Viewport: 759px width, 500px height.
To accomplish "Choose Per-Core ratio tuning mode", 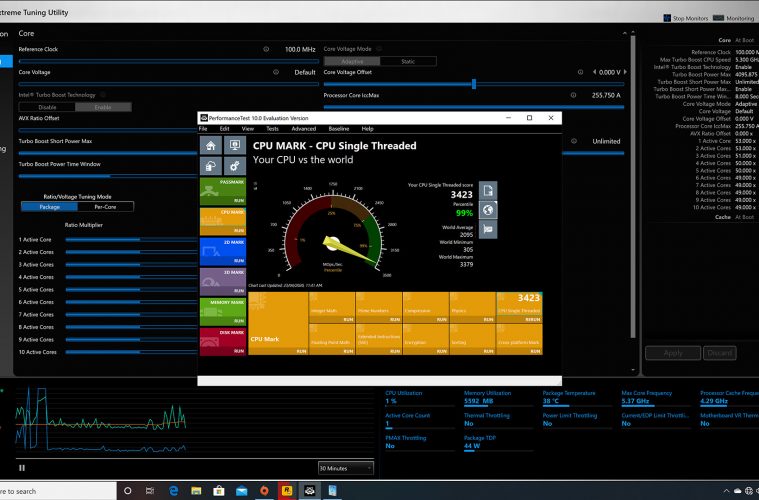I will tap(106, 207).
